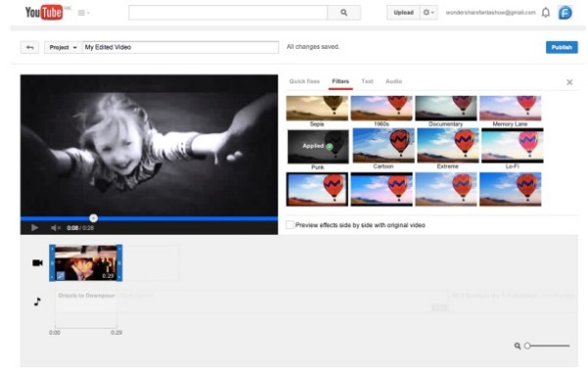The image size is (588, 371).
Task: Click the video progress bar handle
Action: click(x=93, y=218)
